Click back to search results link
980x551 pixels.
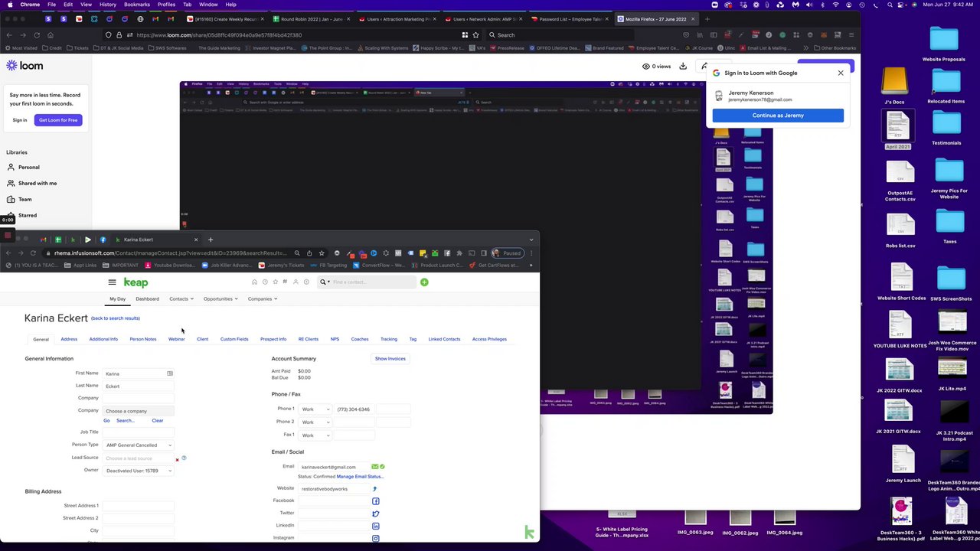tap(116, 318)
